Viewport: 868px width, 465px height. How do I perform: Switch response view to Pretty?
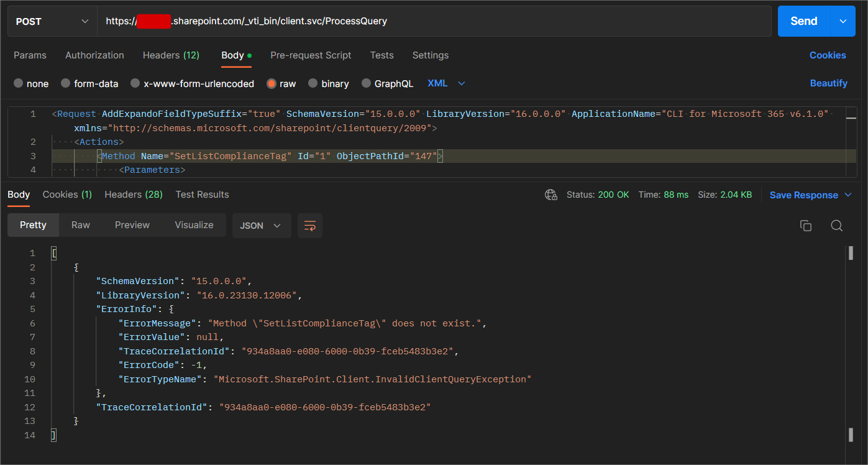point(33,225)
